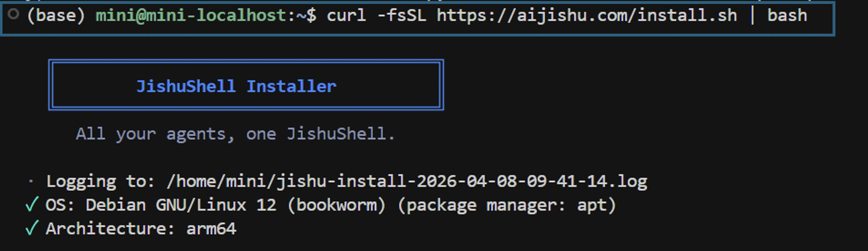This screenshot has width=868, height=251.
Task: Click the green check mark beside OS line
Action: [x=32, y=205]
